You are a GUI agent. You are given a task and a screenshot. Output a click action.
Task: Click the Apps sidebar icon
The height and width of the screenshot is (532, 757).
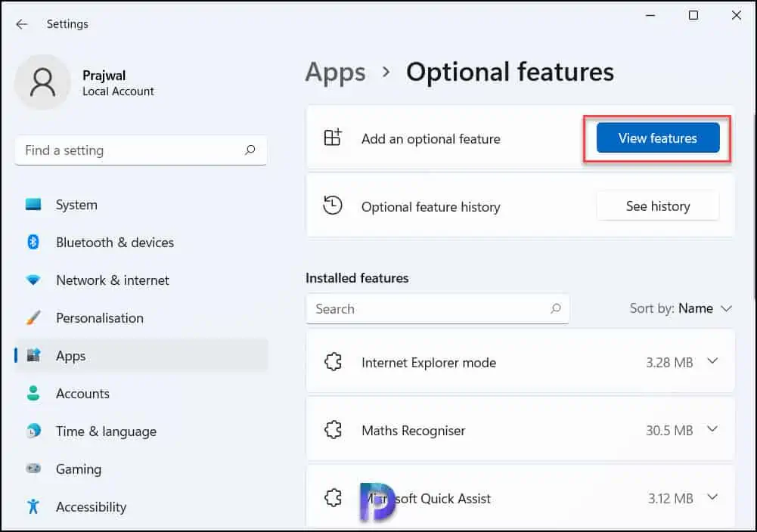(33, 355)
